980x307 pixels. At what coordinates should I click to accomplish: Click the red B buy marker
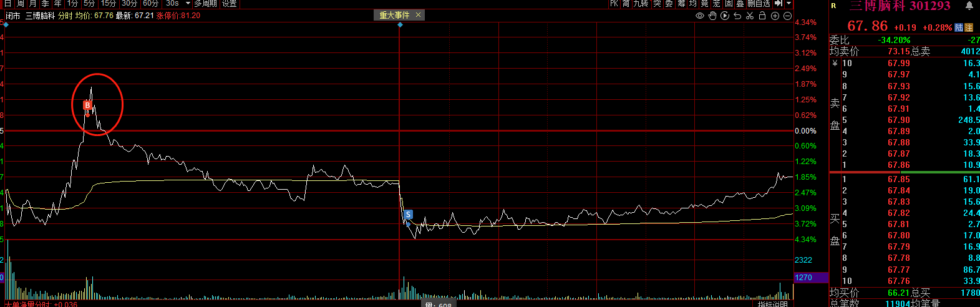point(88,105)
